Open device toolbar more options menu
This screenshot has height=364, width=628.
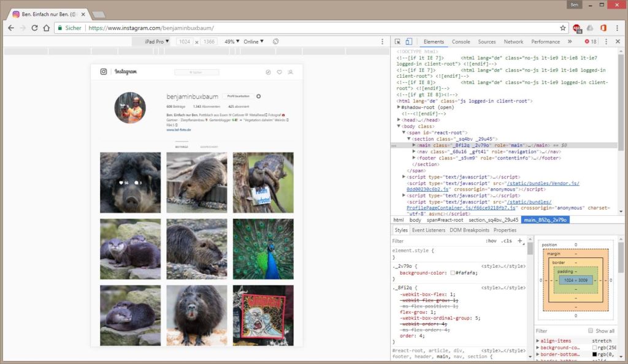click(x=382, y=41)
